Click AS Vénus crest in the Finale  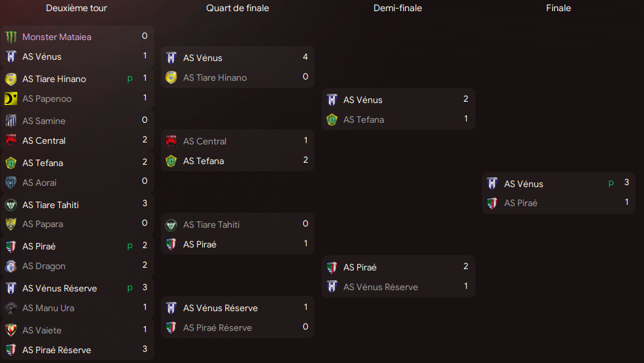tap(492, 184)
